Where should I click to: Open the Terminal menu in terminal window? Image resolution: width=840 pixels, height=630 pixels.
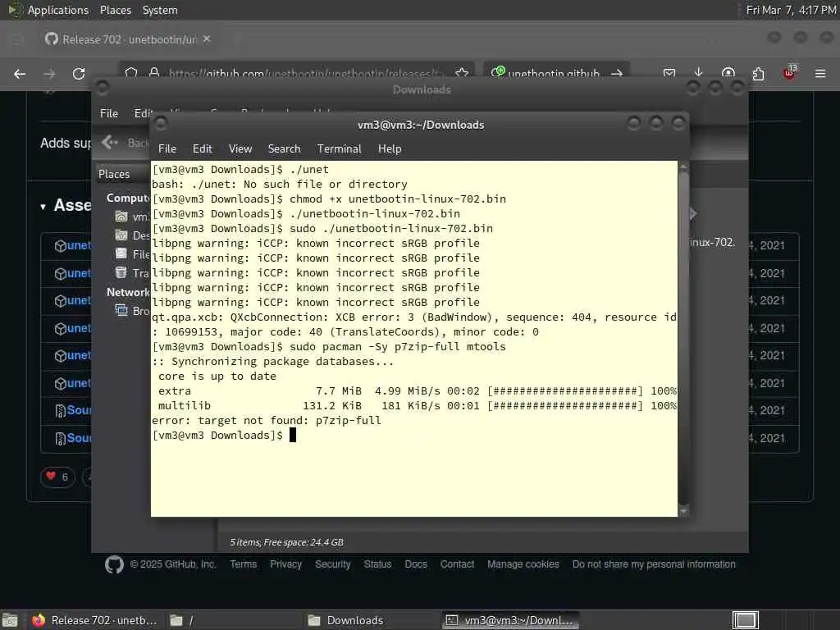click(339, 149)
